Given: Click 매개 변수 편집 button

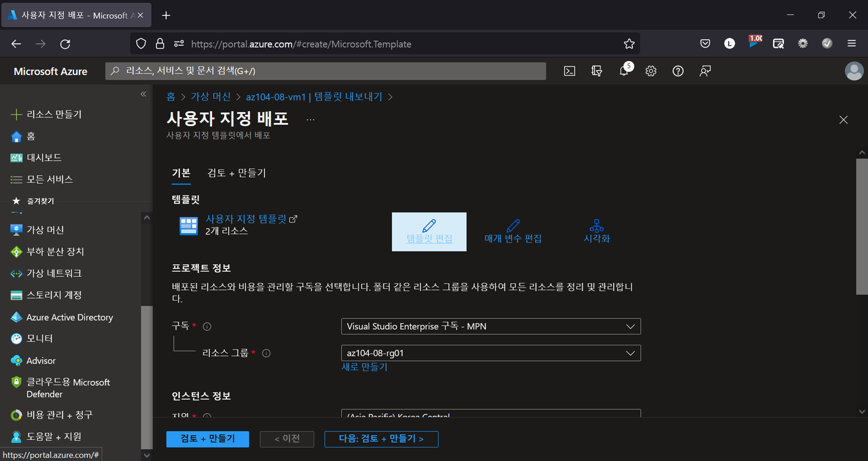Looking at the screenshot, I should click(513, 232).
